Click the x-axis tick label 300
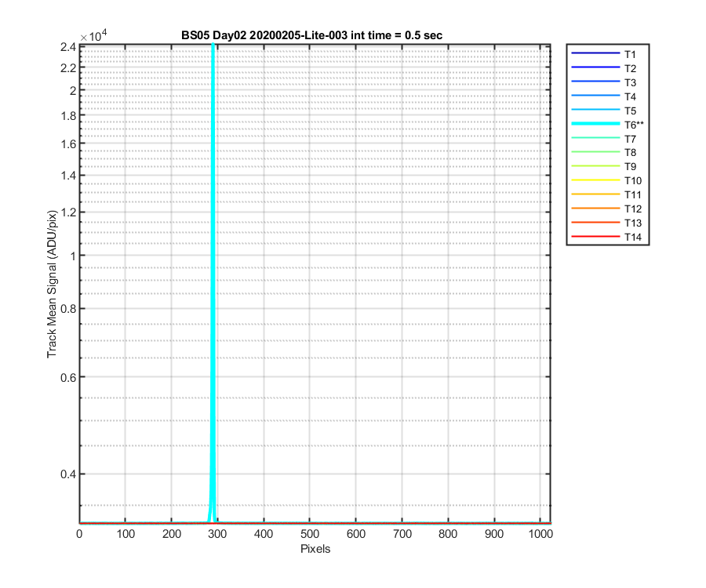 pos(217,534)
